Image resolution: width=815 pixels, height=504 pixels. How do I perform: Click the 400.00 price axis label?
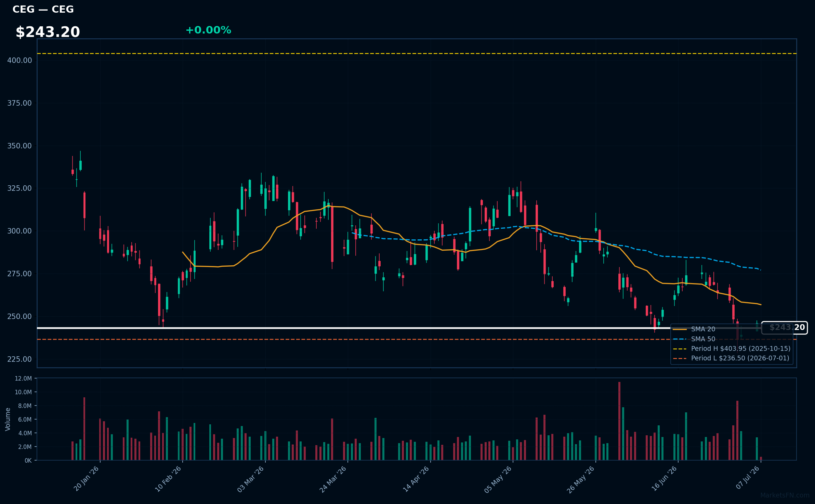tap(19, 60)
